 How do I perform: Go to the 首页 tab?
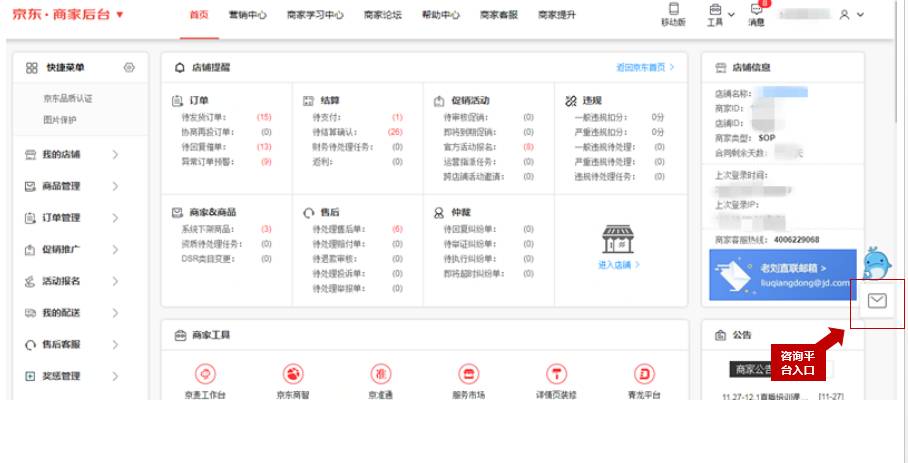(x=199, y=16)
